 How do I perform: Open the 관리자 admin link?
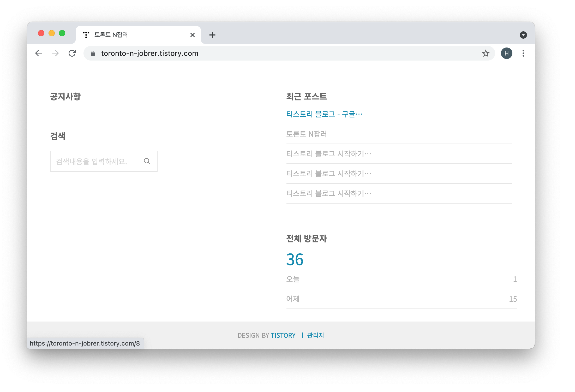[316, 335]
